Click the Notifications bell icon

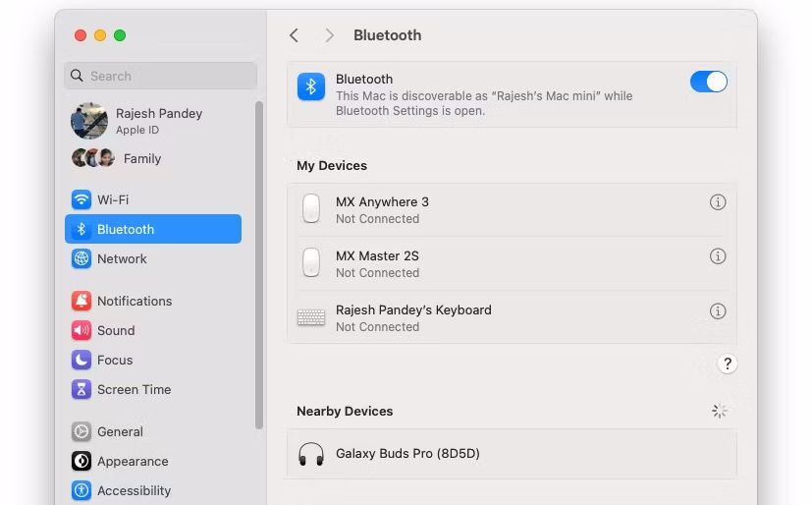click(x=81, y=301)
